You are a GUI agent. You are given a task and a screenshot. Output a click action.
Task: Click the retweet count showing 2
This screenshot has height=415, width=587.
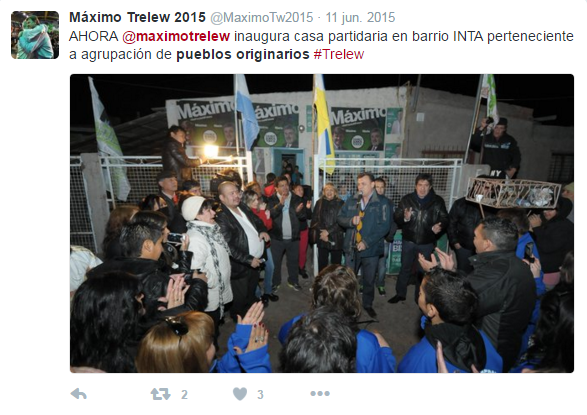184,394
